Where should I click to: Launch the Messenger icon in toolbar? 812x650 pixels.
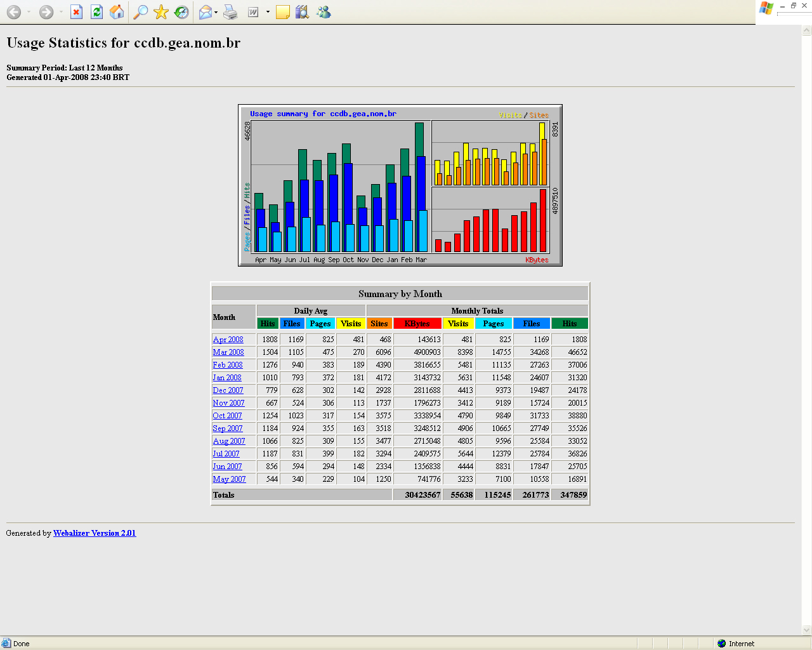(324, 12)
